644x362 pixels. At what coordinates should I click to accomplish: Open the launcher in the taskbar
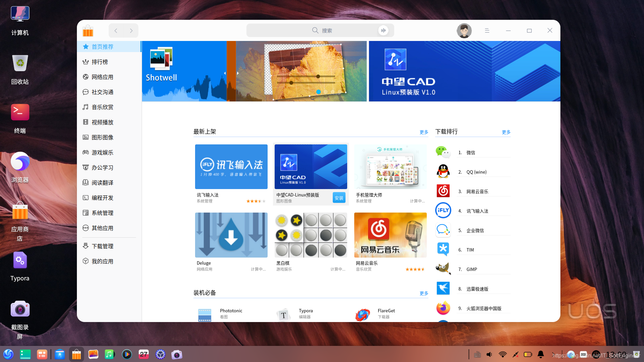(8, 354)
